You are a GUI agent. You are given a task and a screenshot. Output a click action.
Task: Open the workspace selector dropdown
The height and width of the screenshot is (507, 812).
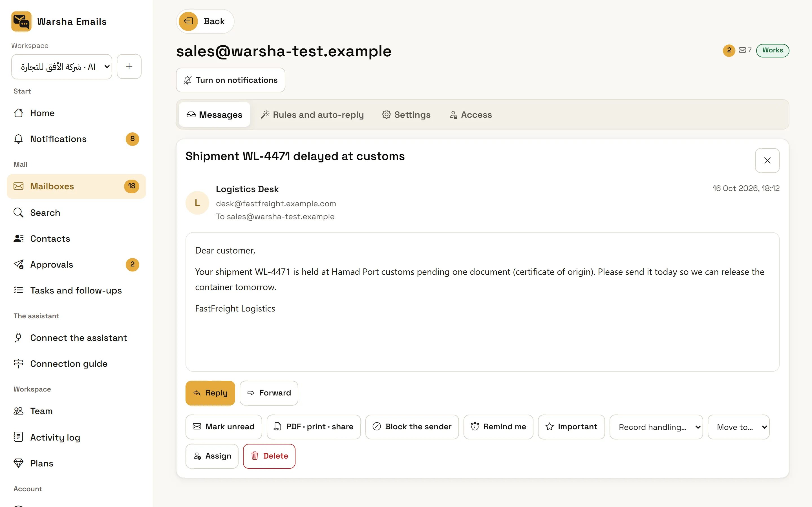click(x=62, y=67)
